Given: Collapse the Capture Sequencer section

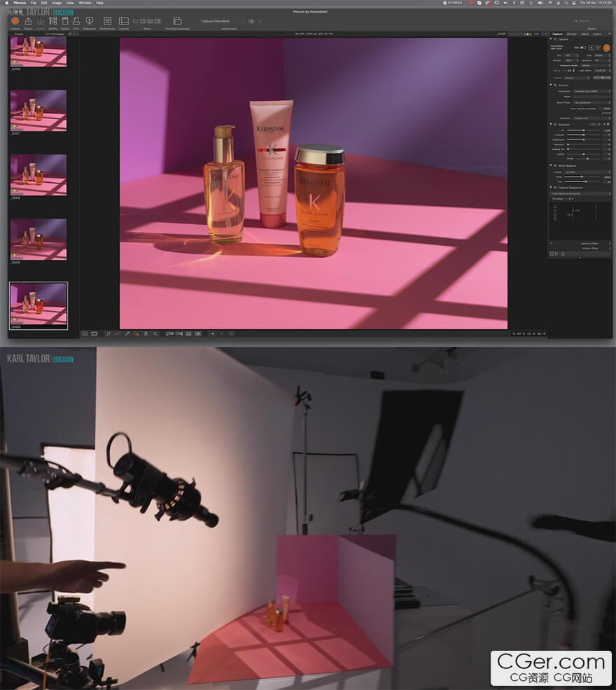Looking at the screenshot, I should click(x=550, y=187).
